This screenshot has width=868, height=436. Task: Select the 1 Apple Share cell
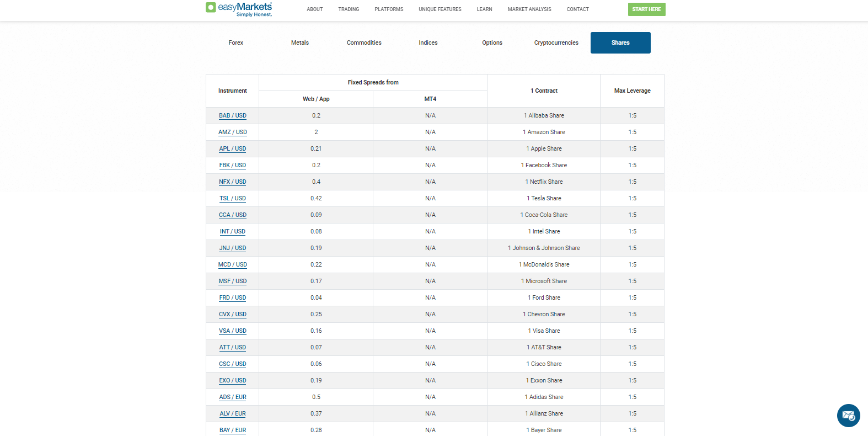pyautogui.click(x=544, y=148)
